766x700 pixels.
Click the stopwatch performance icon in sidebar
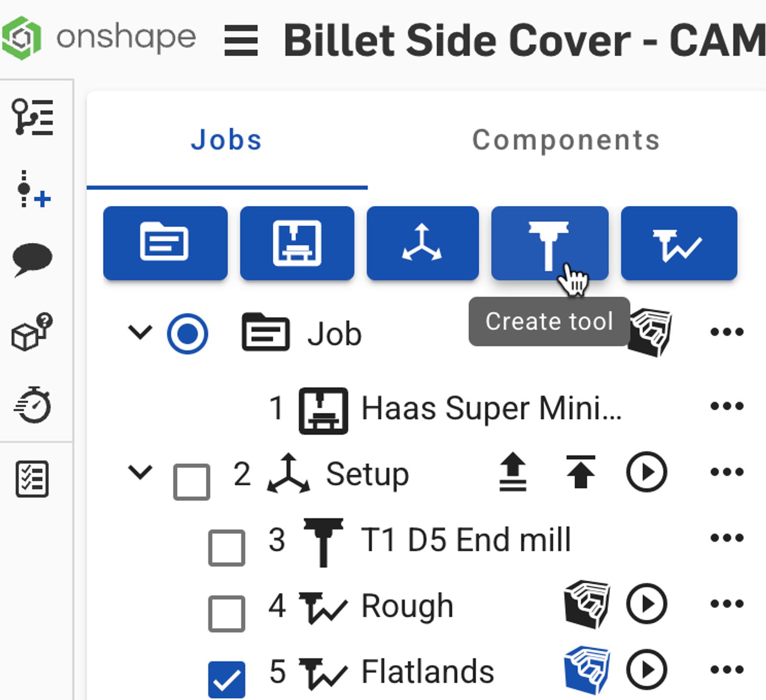(x=32, y=405)
